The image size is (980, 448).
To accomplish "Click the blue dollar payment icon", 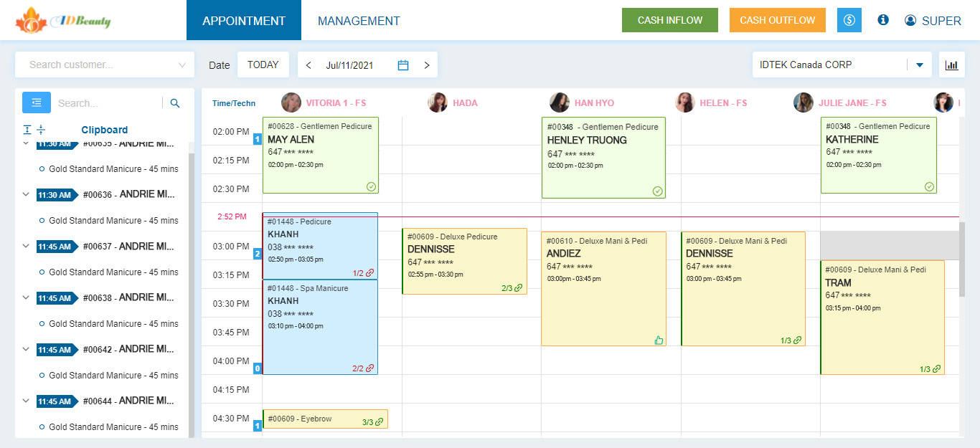I will point(849,20).
